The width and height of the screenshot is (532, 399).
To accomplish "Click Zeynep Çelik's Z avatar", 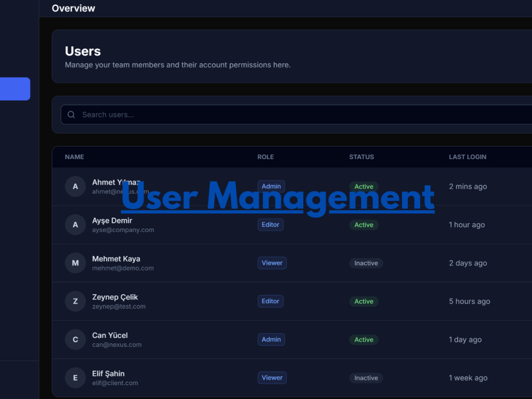I will pos(76,301).
